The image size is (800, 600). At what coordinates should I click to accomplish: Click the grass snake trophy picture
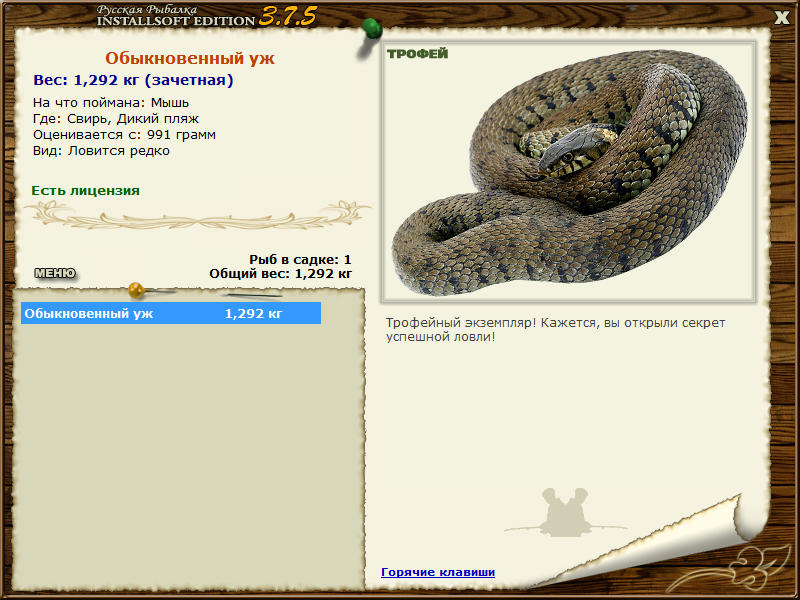point(570,172)
